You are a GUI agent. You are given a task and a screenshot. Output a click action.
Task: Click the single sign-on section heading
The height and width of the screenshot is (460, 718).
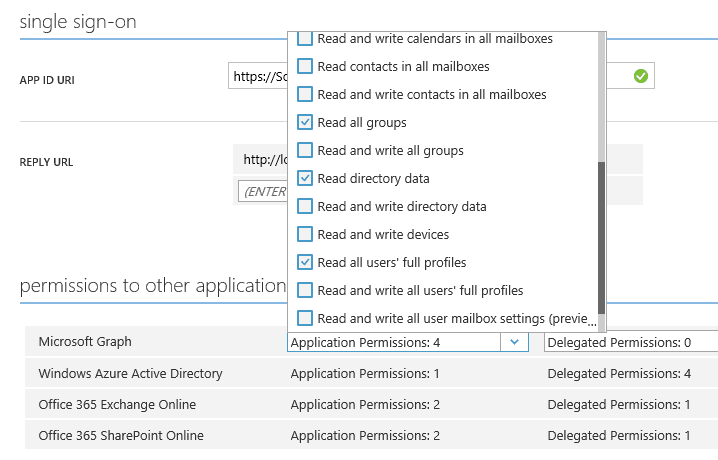(78, 22)
